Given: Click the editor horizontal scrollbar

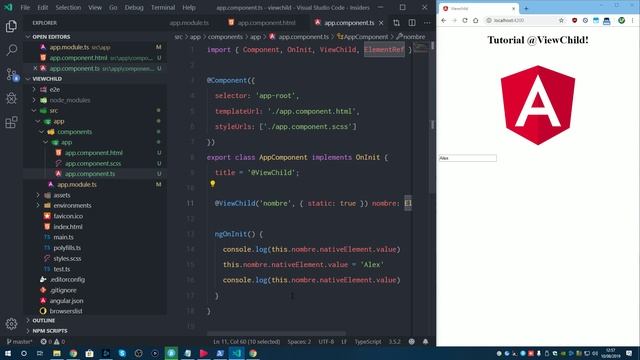Looking at the screenshot, I should (x=276, y=333).
